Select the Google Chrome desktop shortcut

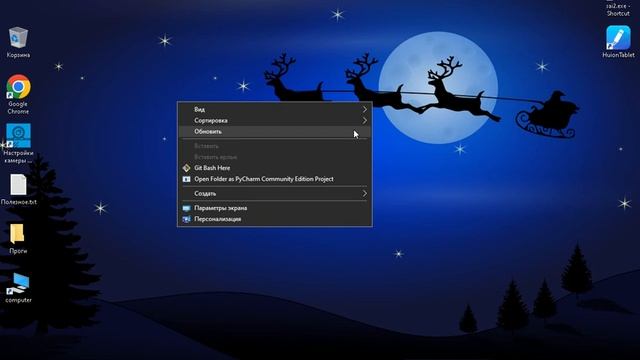click(x=18, y=87)
